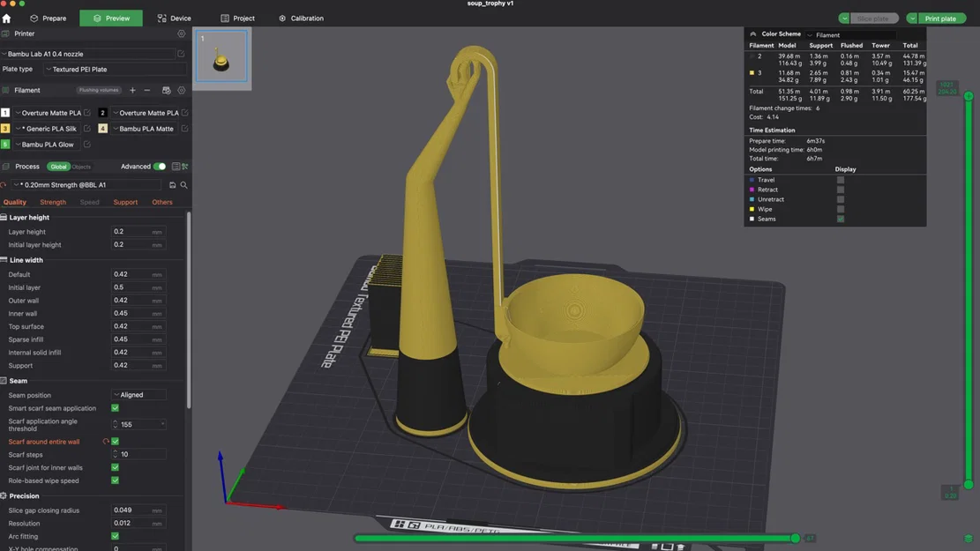Switch to the Prepare tab
The height and width of the screenshot is (551, 980).
click(x=49, y=19)
